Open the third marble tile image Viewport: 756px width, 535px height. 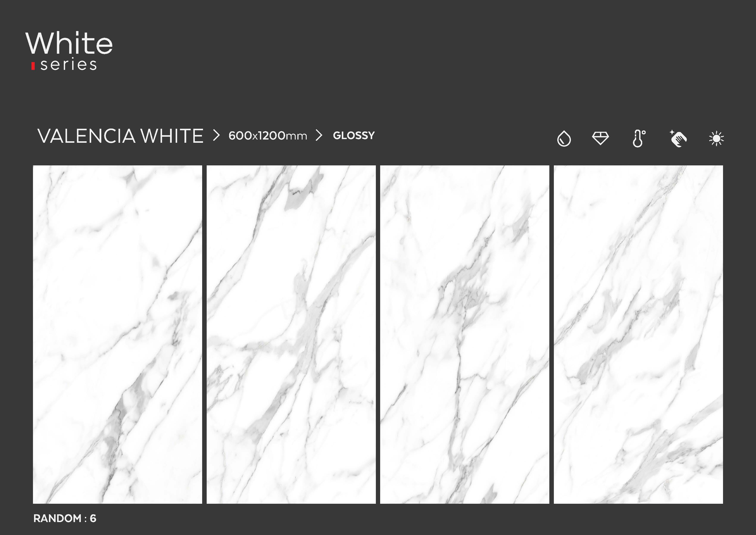(465, 334)
